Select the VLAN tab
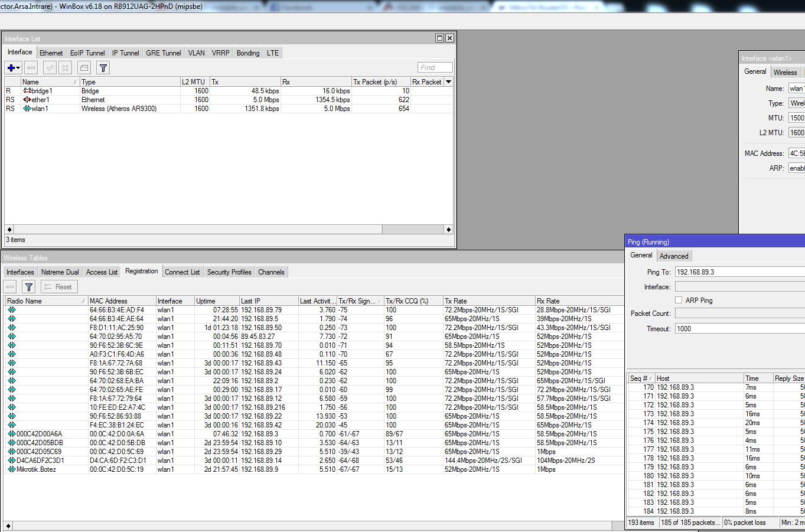Image resolution: width=805 pixels, height=532 pixels. (x=197, y=53)
